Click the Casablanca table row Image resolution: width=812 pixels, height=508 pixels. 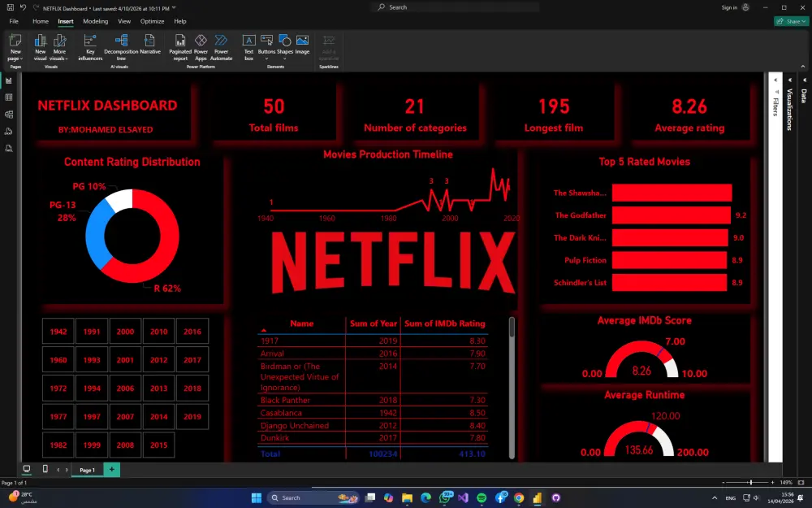tap(373, 413)
